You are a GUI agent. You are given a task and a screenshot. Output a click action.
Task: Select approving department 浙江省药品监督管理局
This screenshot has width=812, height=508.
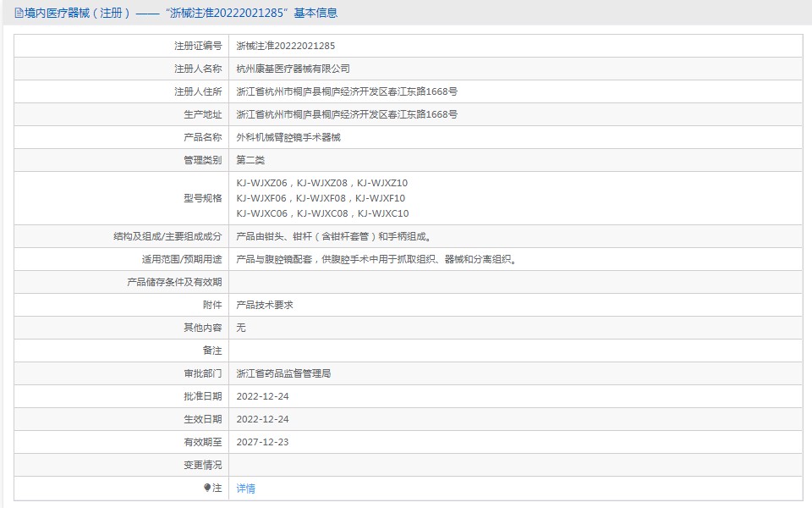pos(283,373)
